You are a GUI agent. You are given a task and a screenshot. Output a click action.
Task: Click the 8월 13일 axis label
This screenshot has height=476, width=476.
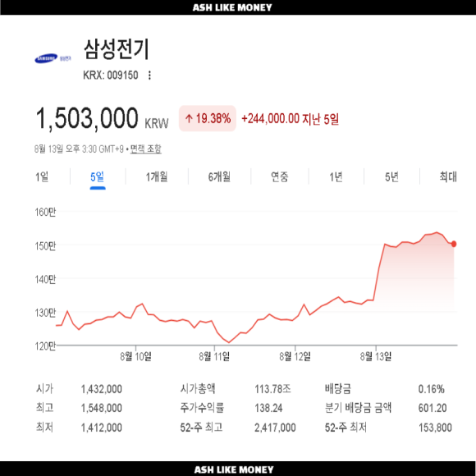point(376,356)
